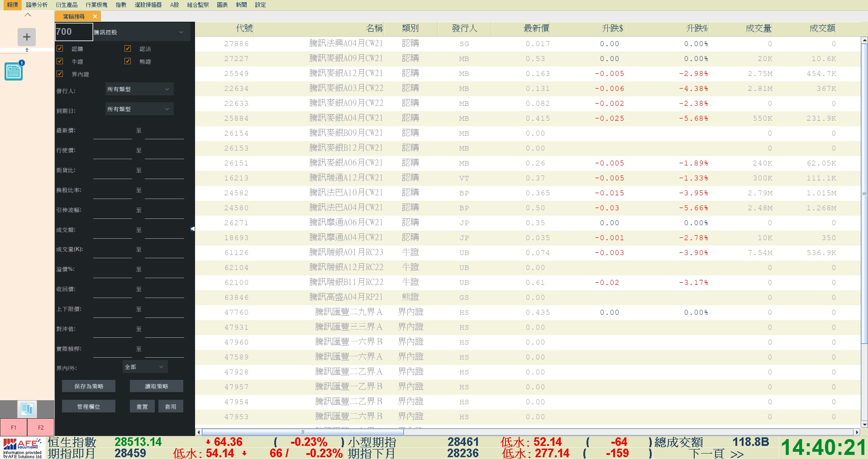Open the 報價 menu
The height and width of the screenshot is (459, 868).
tap(12, 5)
